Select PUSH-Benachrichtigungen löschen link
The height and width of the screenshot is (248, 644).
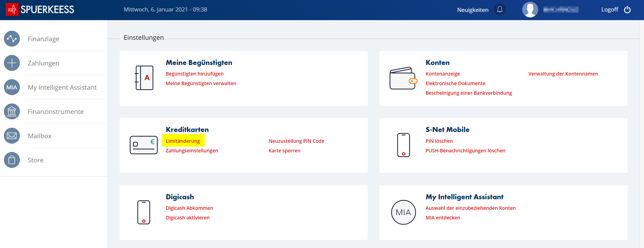pos(465,151)
